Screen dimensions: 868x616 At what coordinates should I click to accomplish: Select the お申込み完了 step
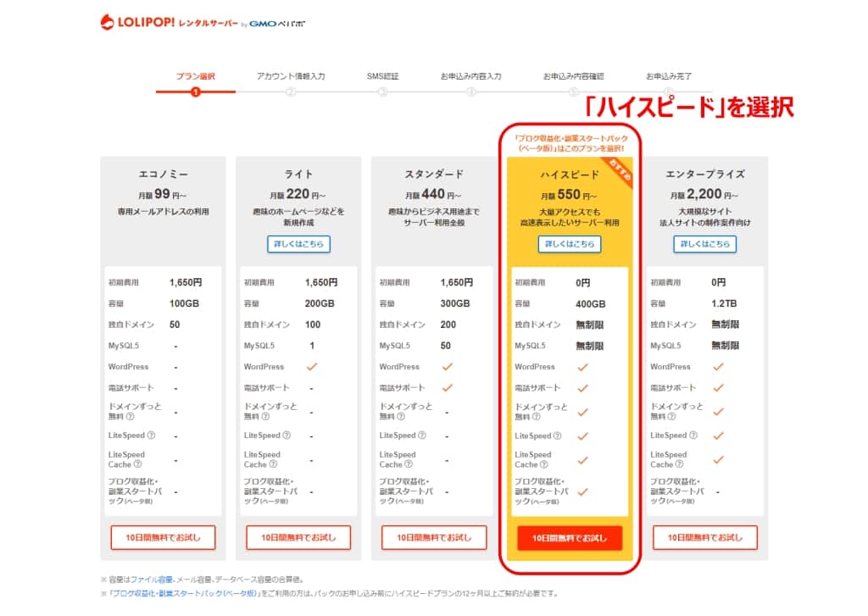669,76
